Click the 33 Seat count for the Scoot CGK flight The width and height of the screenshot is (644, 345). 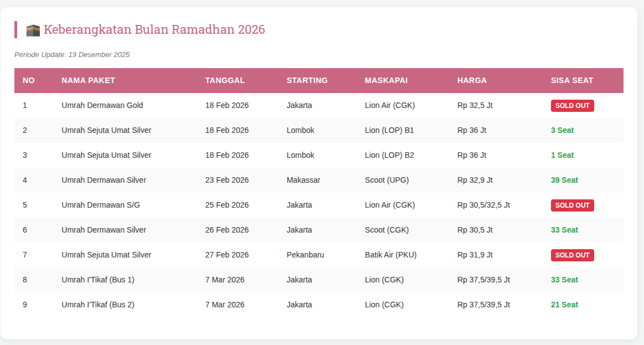[x=564, y=230]
